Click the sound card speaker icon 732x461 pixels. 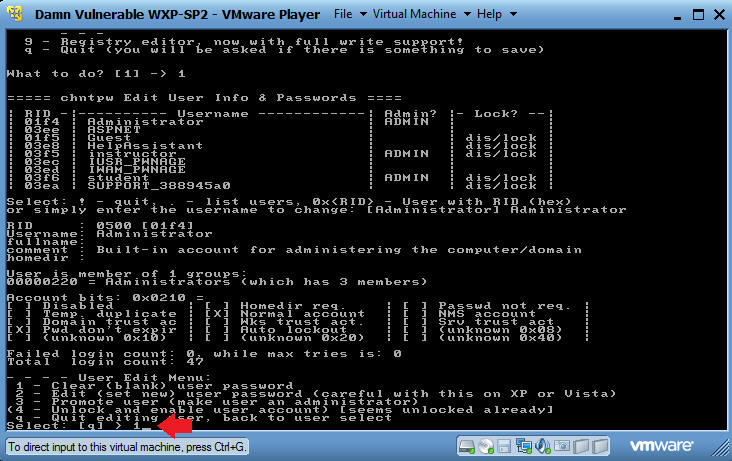542,447
